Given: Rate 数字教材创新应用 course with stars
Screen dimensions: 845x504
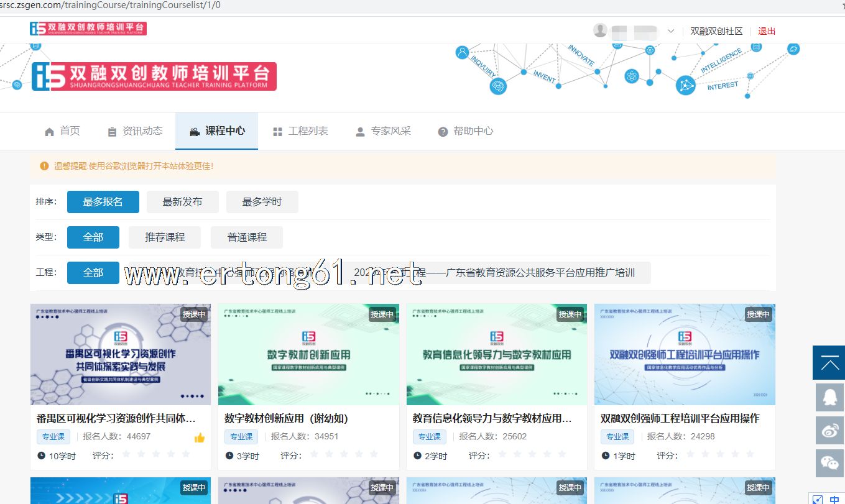Looking at the screenshot, I should tap(344, 455).
